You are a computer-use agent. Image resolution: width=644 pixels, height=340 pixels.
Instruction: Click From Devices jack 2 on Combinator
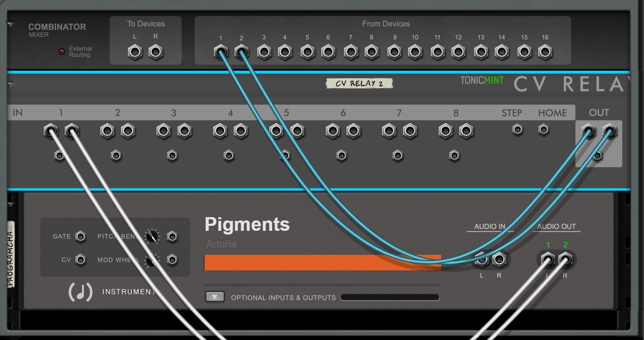[241, 52]
